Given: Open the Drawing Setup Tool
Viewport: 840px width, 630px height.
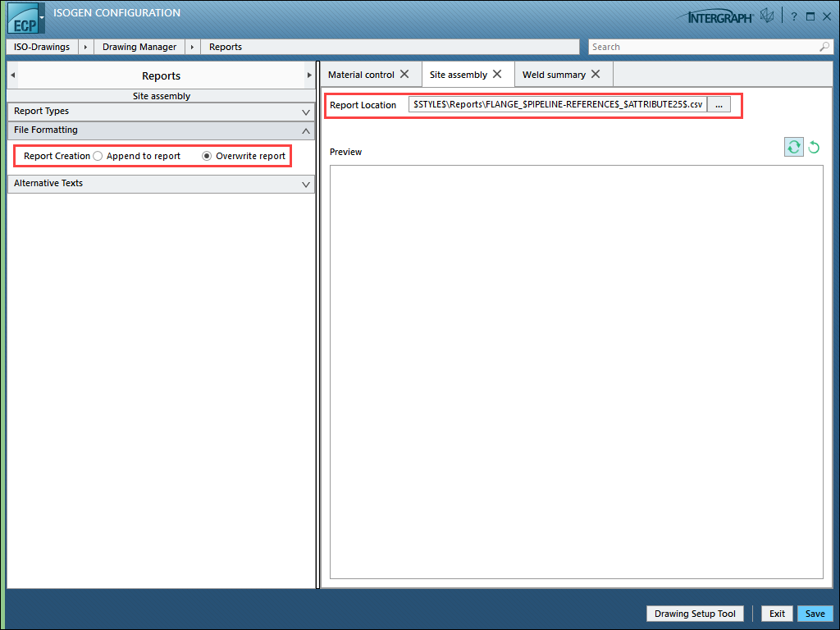Looking at the screenshot, I should (695, 614).
